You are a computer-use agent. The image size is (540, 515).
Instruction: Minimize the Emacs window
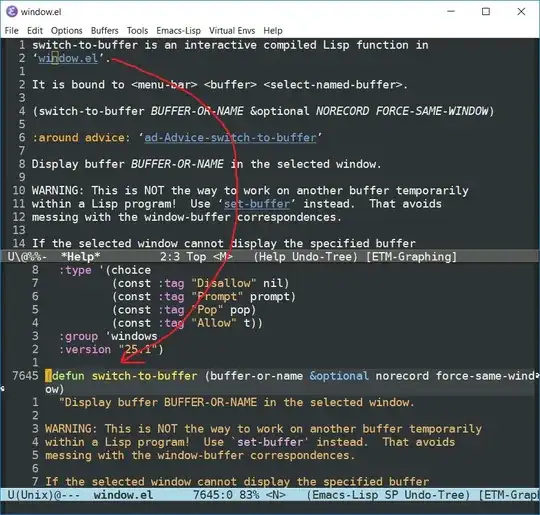point(451,12)
